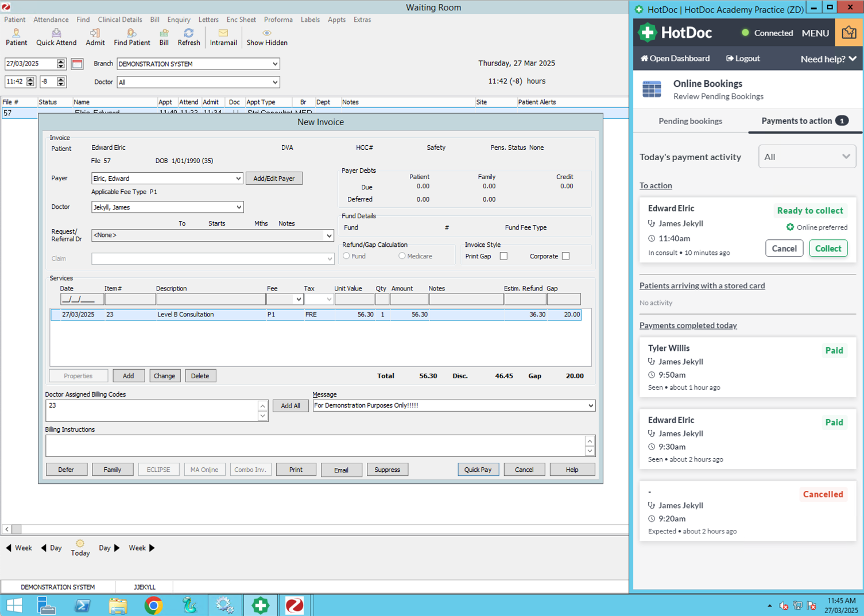Click the Suppress button

(387, 470)
